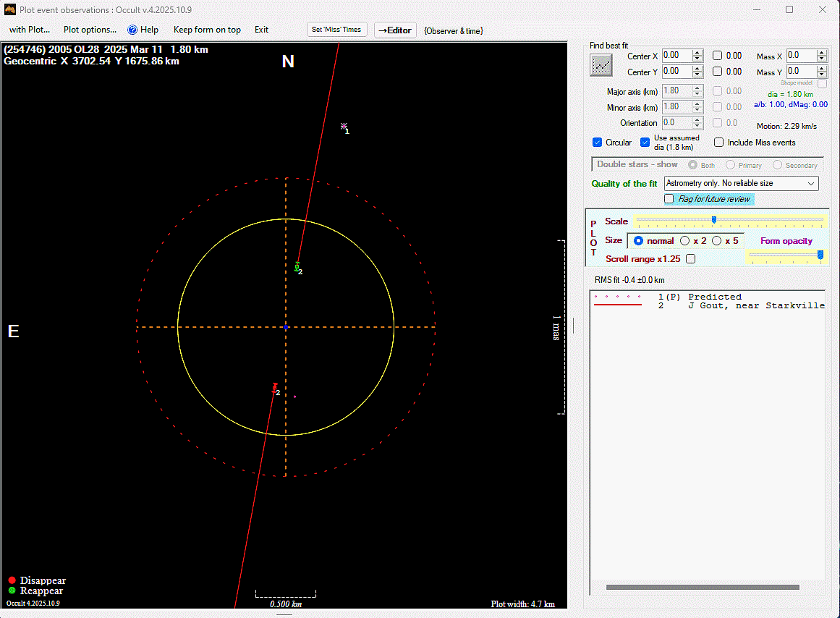Click the Find best fit graph icon
Screen dimensions: 840x618
[601, 64]
